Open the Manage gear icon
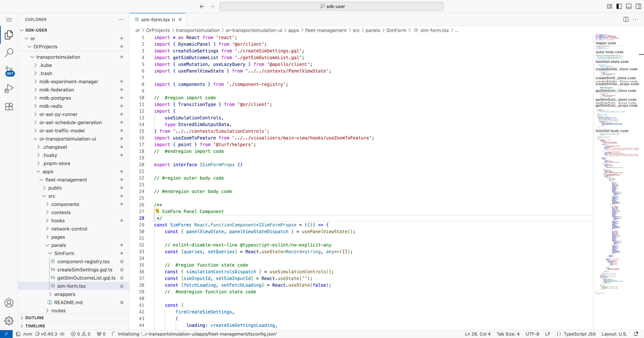 coord(9,321)
